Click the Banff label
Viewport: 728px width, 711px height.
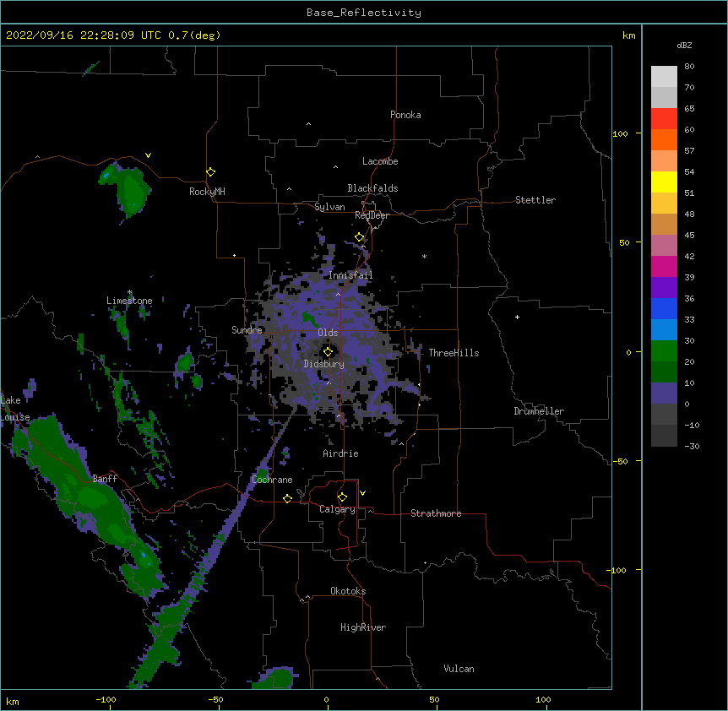tap(105, 479)
